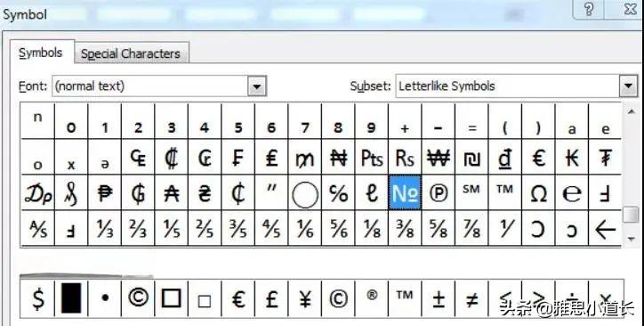Image resolution: width=644 pixels, height=326 pixels.
Task: Select the Won ₩ currency symbol
Action: click(439, 157)
